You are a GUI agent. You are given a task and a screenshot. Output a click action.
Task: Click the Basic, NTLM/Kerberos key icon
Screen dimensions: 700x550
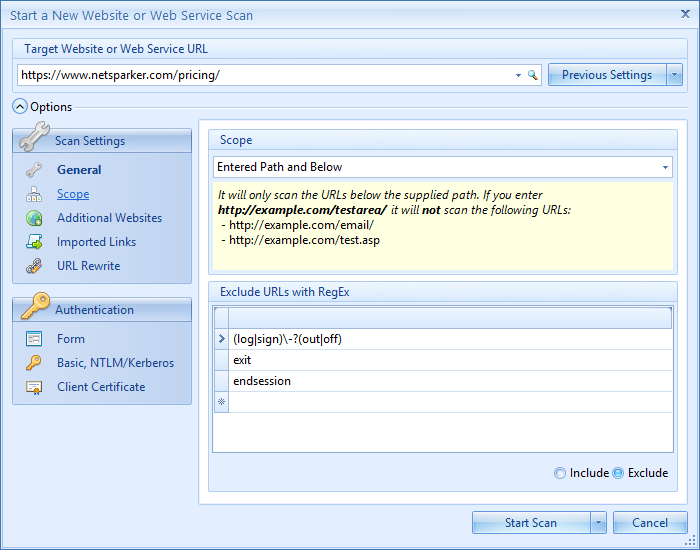coord(34,363)
